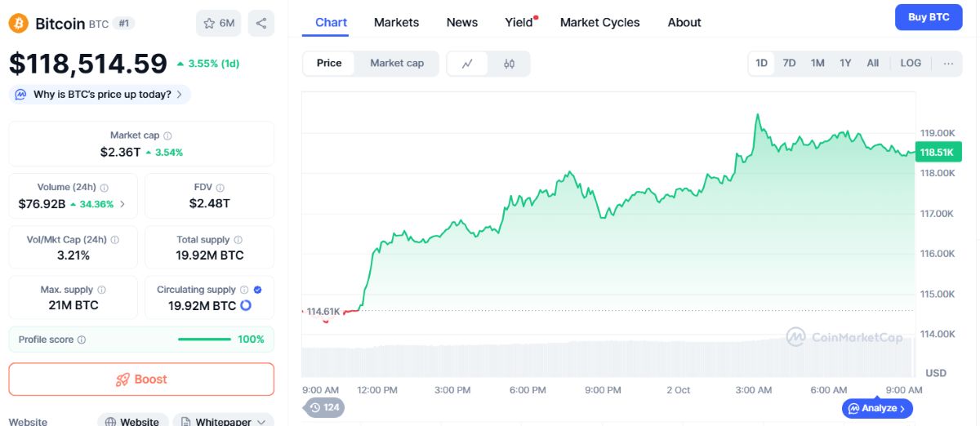Toggle chart to Price view
The image size is (980, 426).
click(329, 64)
